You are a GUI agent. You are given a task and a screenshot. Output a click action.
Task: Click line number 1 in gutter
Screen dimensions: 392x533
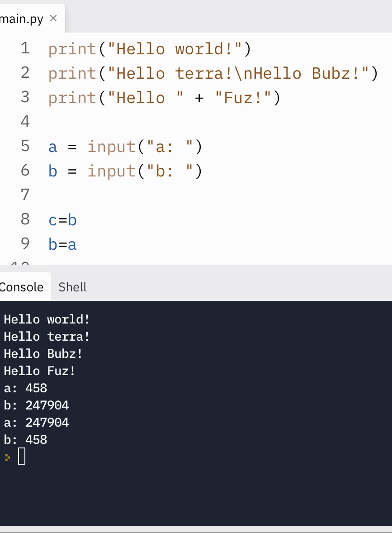pos(25,48)
